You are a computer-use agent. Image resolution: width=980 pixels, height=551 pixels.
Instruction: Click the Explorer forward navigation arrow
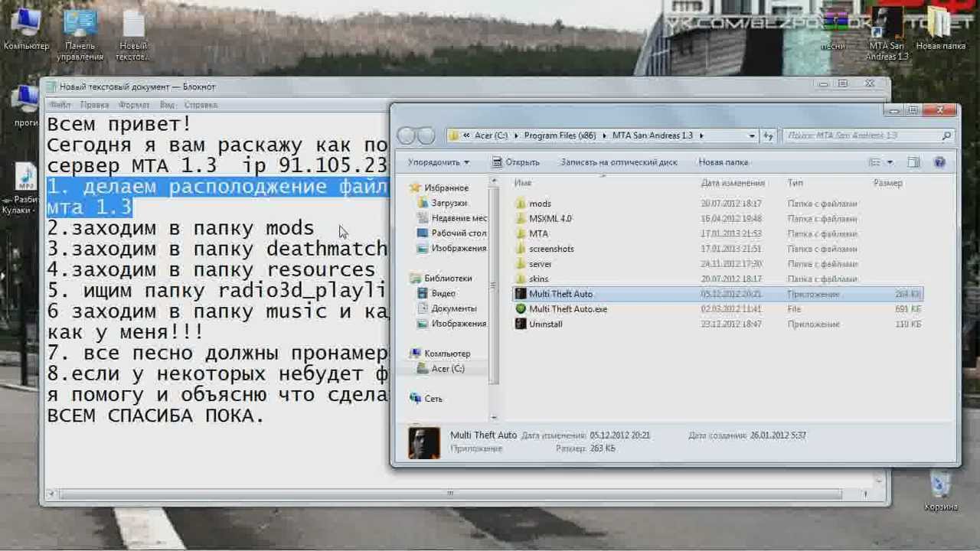tap(426, 136)
